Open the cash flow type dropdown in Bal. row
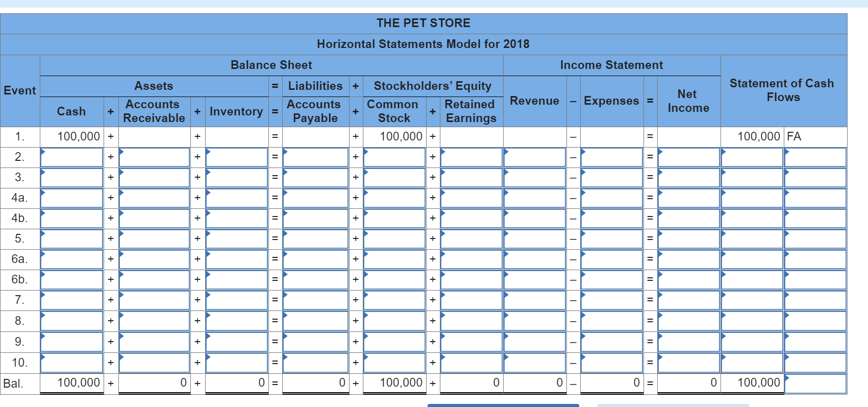Image resolution: width=868 pixels, height=407 pixels. [x=815, y=384]
